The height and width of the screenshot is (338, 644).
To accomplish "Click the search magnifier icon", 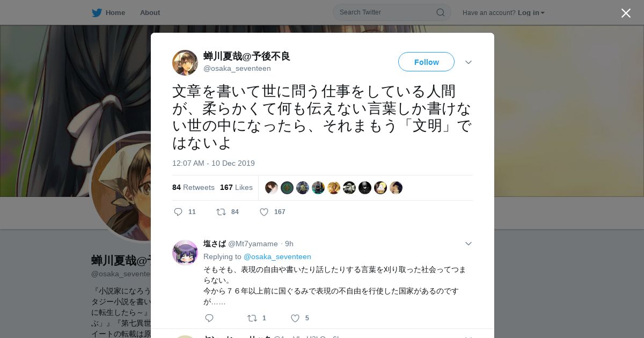I will (440, 12).
